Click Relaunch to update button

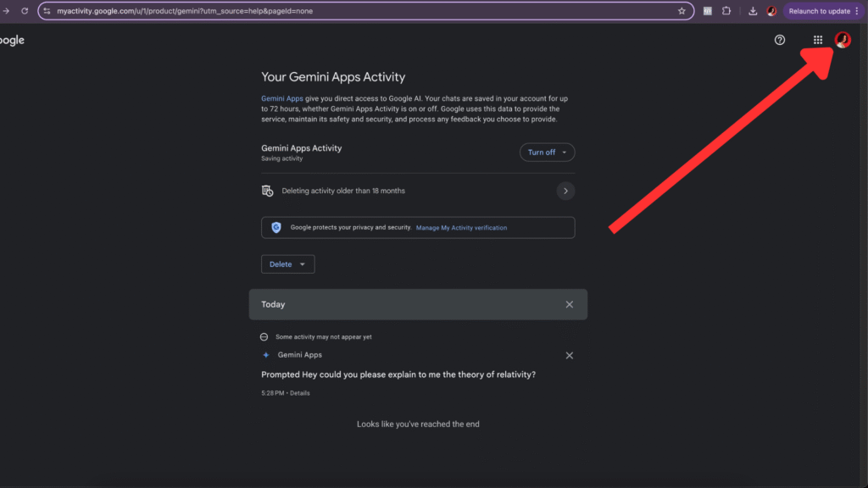tap(820, 11)
